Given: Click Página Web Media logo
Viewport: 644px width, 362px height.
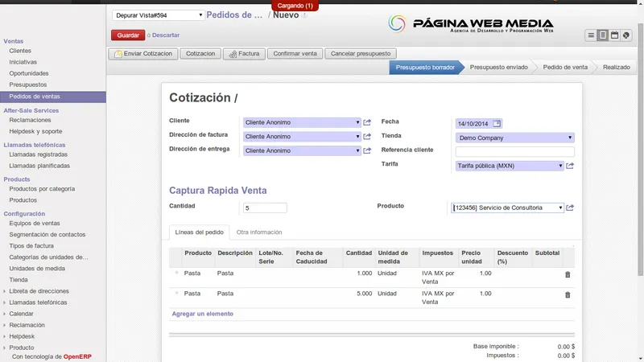Looking at the screenshot, I should point(471,24).
